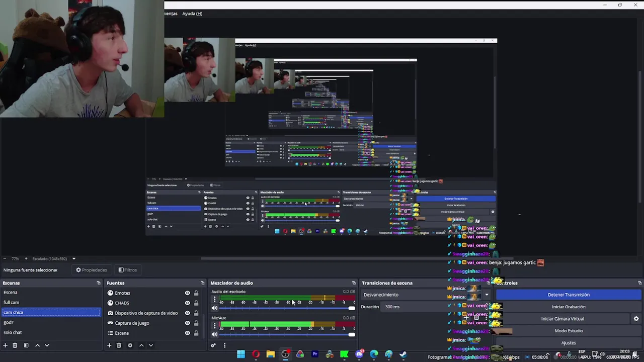Hide the Captura de juego source
The image size is (644, 362).
coord(187,323)
